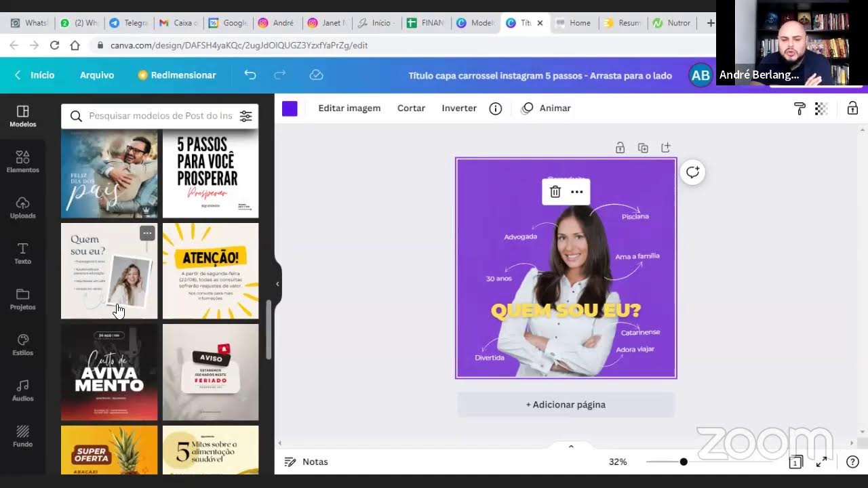Viewport: 868px width, 488px height.
Task: Collapse the side panel handle
Action: click(x=277, y=284)
